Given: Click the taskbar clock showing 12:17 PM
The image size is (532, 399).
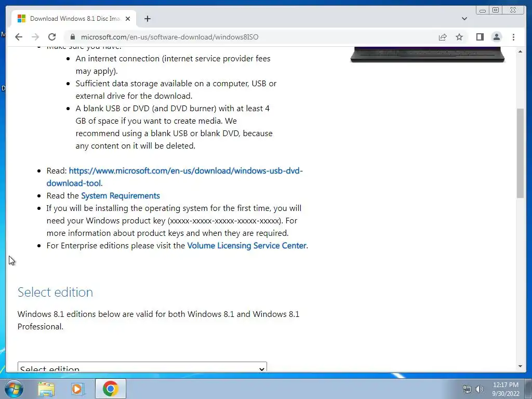Looking at the screenshot, I should coord(506,389).
